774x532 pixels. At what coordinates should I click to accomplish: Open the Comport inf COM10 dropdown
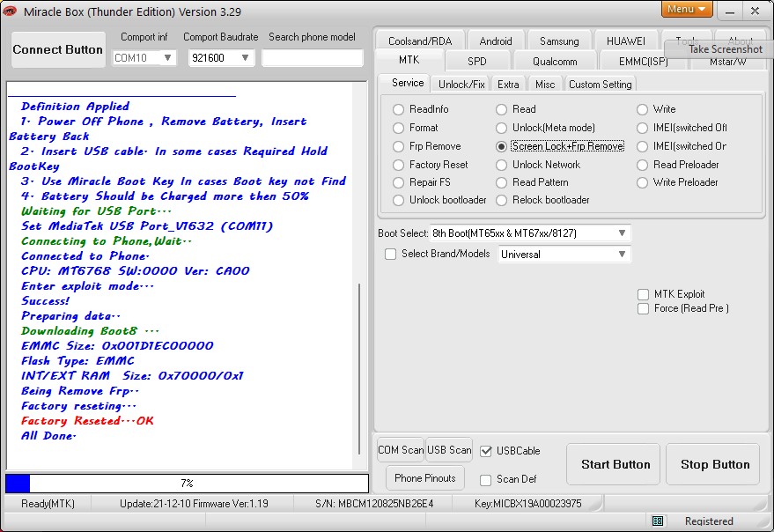(144, 58)
